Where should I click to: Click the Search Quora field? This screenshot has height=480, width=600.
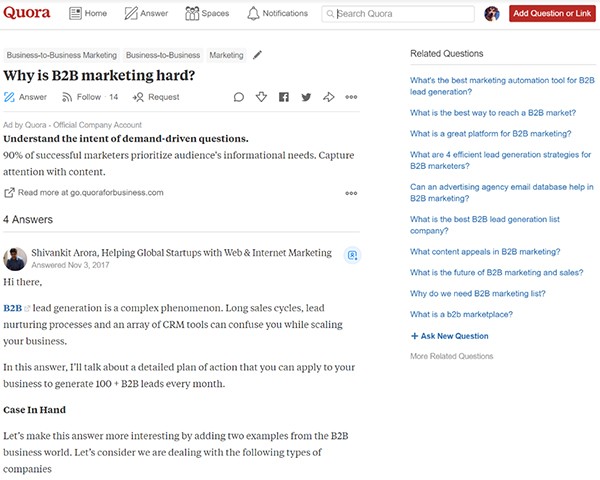tap(398, 14)
